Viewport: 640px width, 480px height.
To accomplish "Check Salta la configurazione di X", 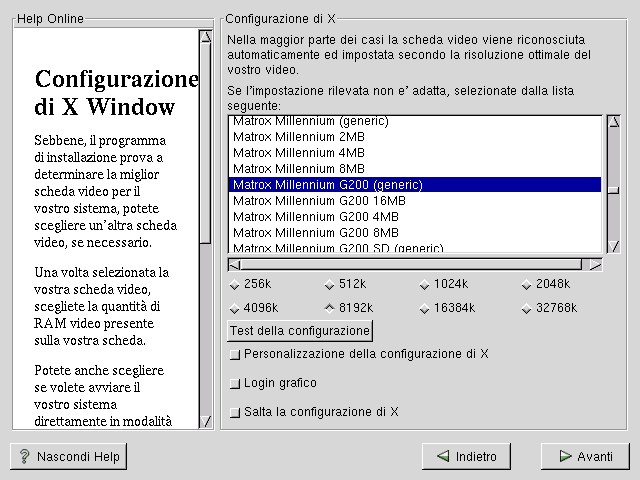I will 235,412.
